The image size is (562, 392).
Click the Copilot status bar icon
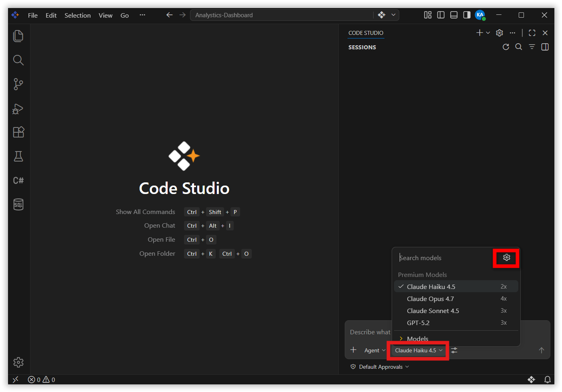click(x=532, y=380)
